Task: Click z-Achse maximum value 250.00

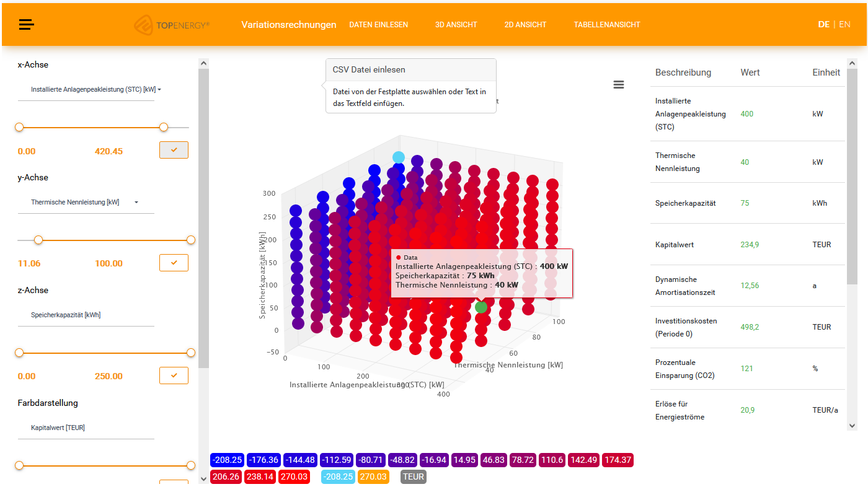Action: (108, 376)
